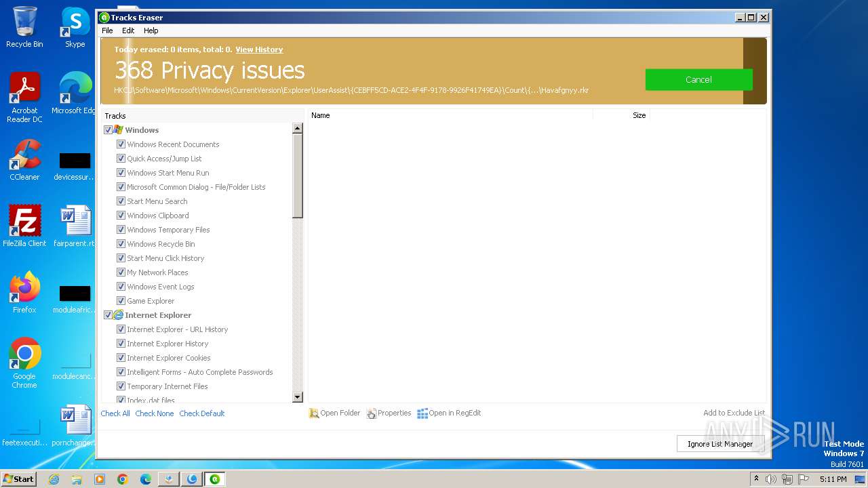Toggle Quick Access/Jump List checkbox
The height and width of the screenshot is (488, 868).
(x=121, y=158)
